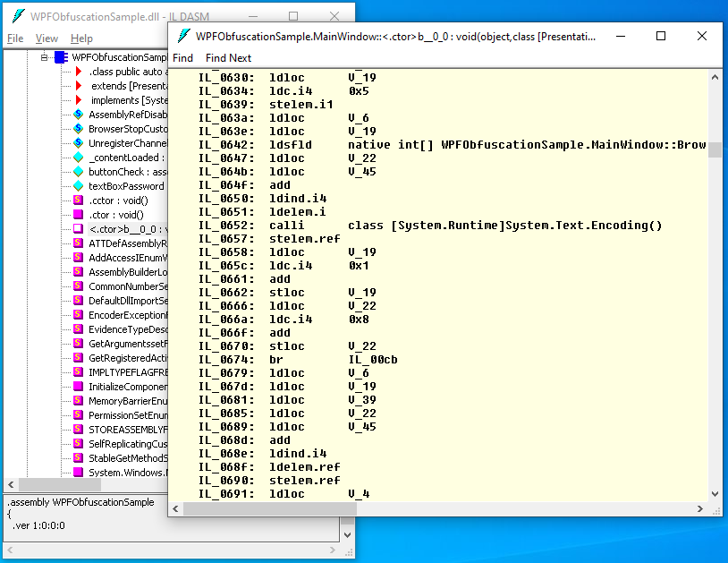
Task: Collapse the WPFObfuscationSample assembly node
Action: click(43, 57)
